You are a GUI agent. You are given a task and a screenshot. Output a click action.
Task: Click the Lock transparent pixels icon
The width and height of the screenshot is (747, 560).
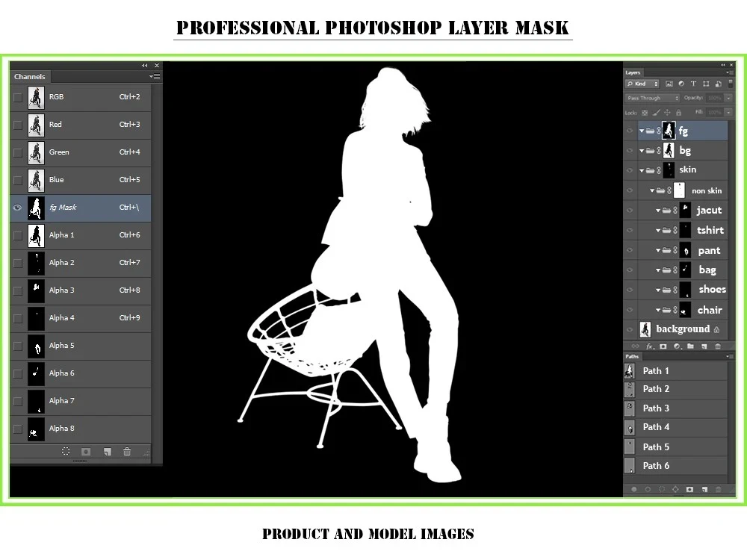pos(645,111)
